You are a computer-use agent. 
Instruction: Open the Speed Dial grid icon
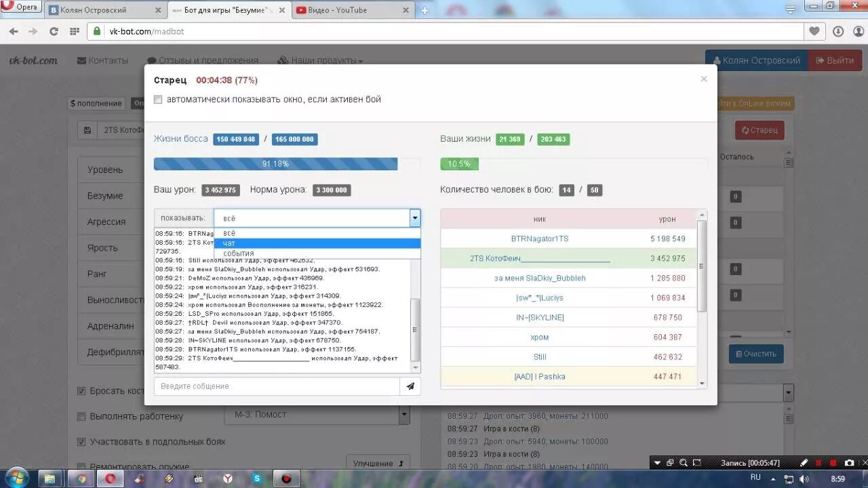click(x=75, y=31)
